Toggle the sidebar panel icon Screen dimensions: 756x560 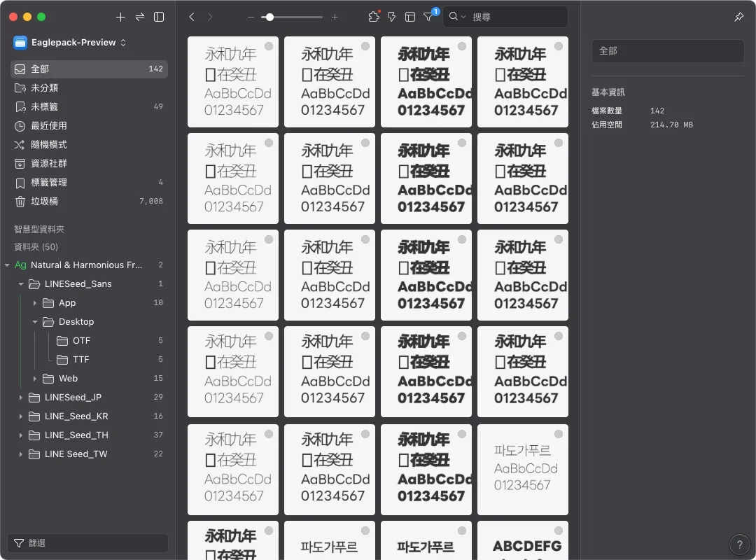click(159, 17)
